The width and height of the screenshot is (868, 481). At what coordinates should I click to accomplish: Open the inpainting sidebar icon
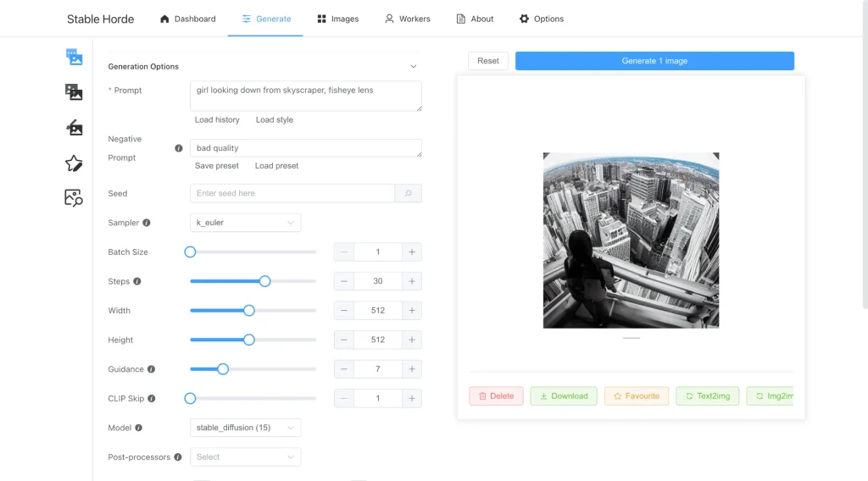coord(74,128)
